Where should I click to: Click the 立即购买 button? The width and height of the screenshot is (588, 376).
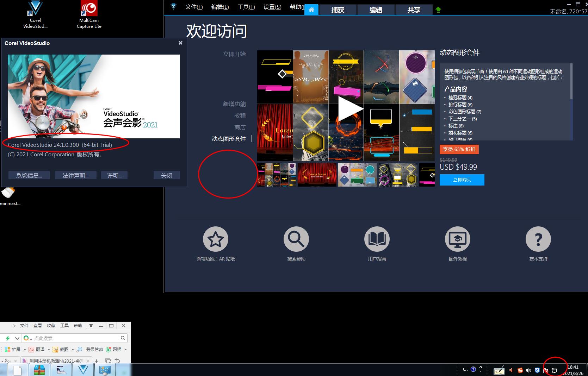click(x=462, y=180)
